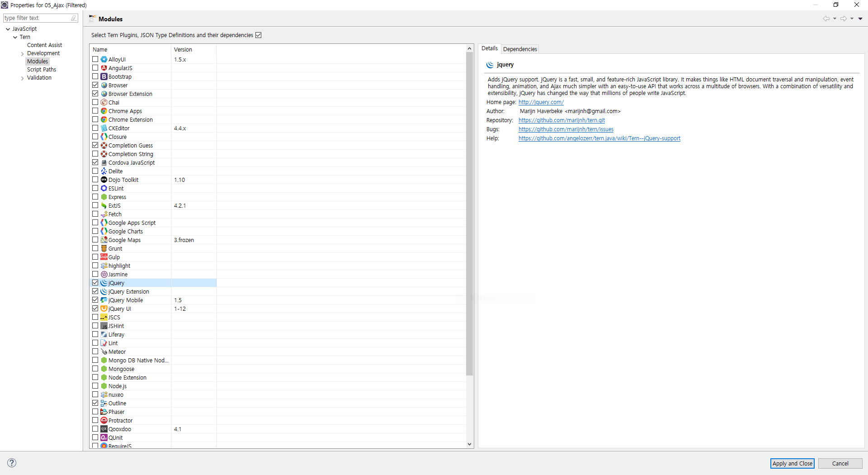Uncheck the jQuery module checkbox
The image size is (868, 475).
[95, 283]
